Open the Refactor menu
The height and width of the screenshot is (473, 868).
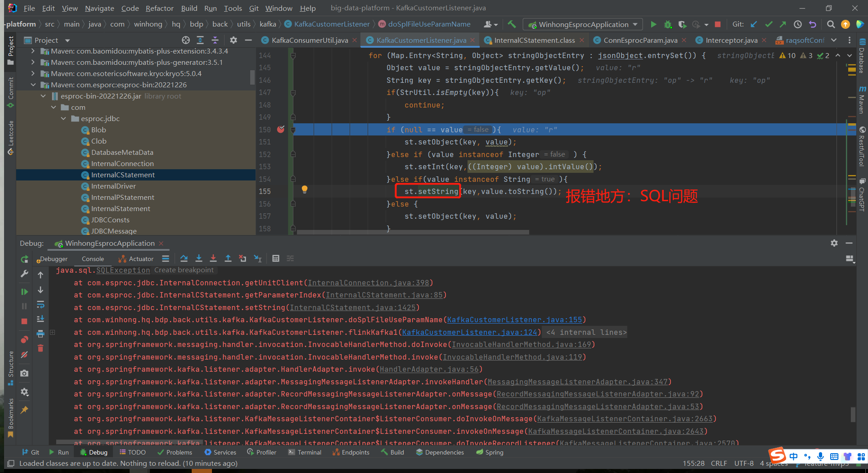[159, 8]
